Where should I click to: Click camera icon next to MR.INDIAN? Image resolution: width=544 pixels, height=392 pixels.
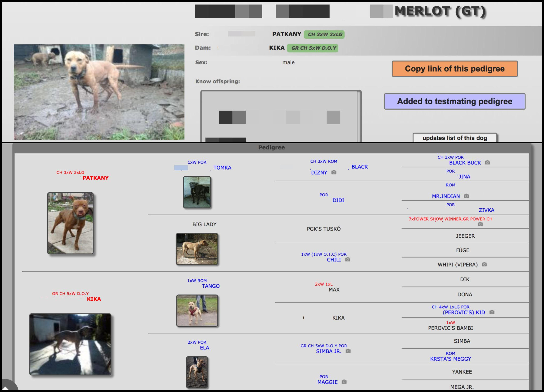pos(466,196)
